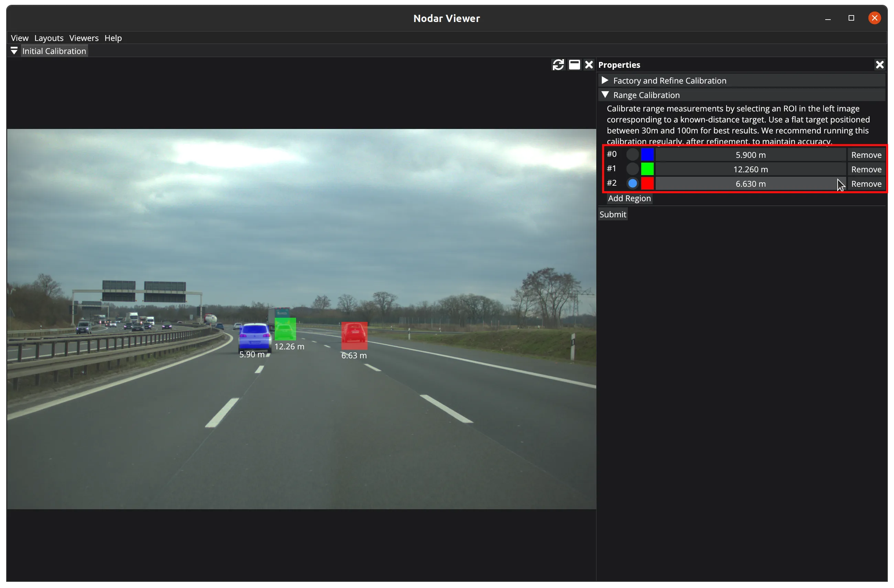Screen dimensions: 894x588
Task: Submit the range calibration
Action: 612,214
